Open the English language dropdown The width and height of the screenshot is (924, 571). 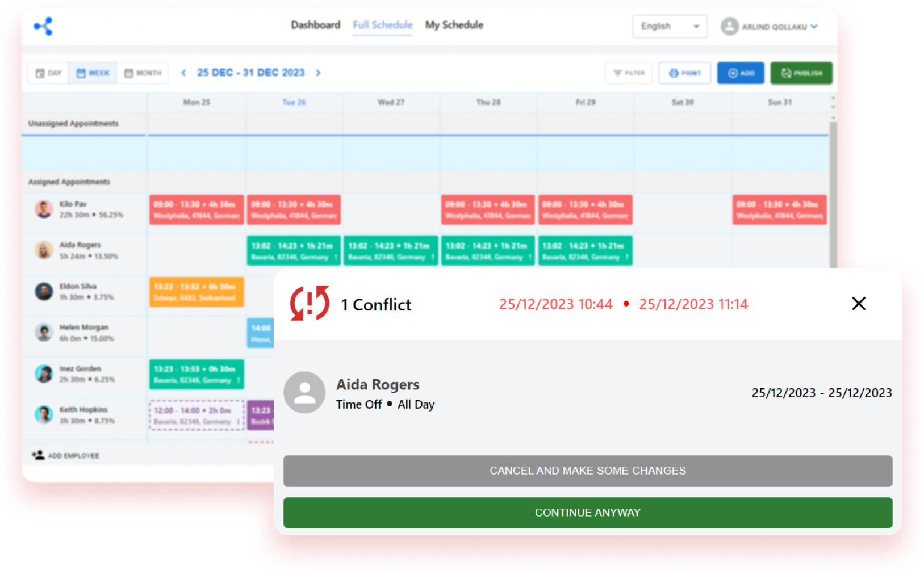(670, 26)
